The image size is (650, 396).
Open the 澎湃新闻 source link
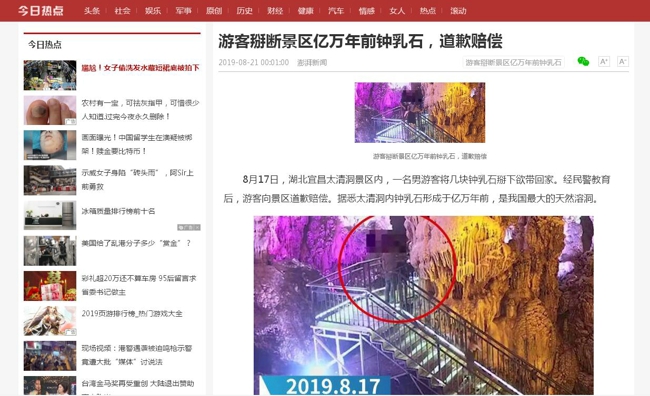tap(312, 63)
